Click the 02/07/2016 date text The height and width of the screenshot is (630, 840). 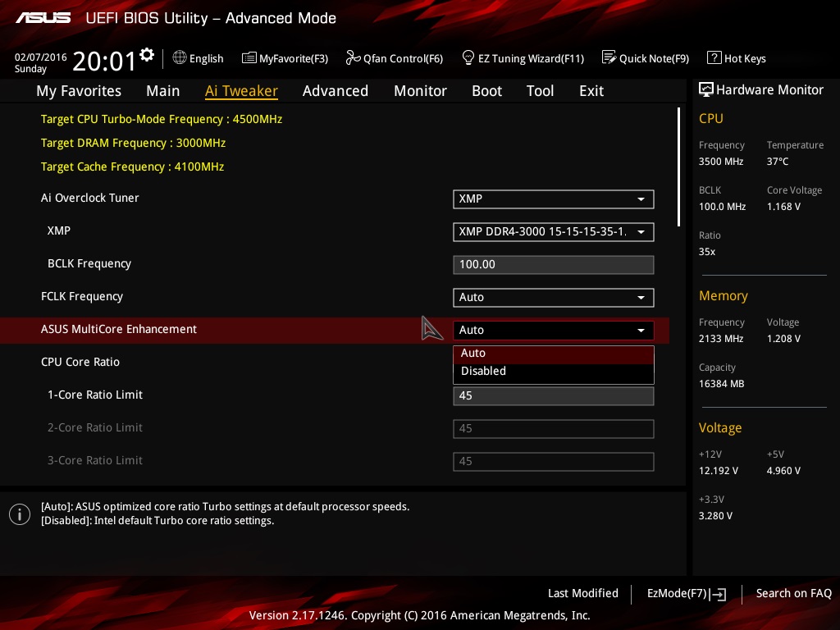click(41, 57)
